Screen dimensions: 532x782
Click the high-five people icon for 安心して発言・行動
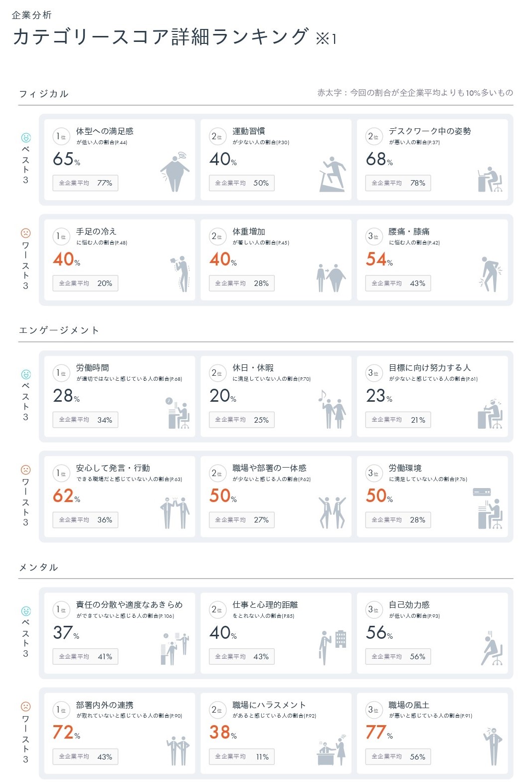pyautogui.click(x=175, y=513)
